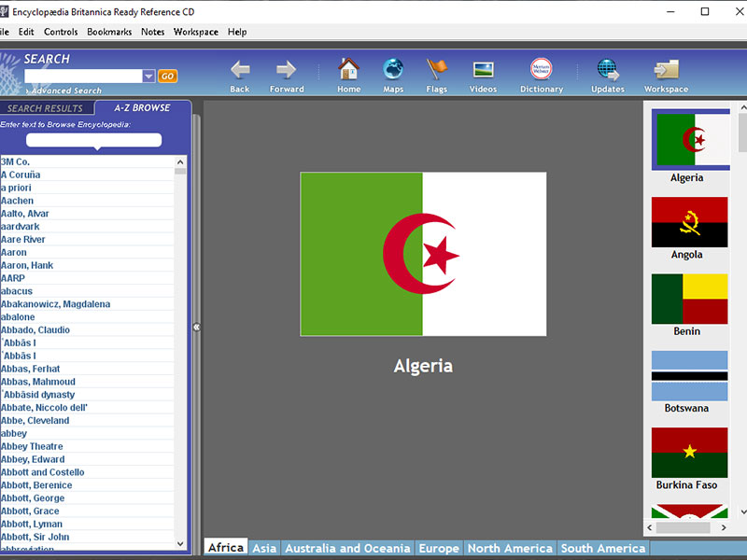Image resolution: width=747 pixels, height=560 pixels.
Task: Open the Edit menu
Action: coord(26,32)
